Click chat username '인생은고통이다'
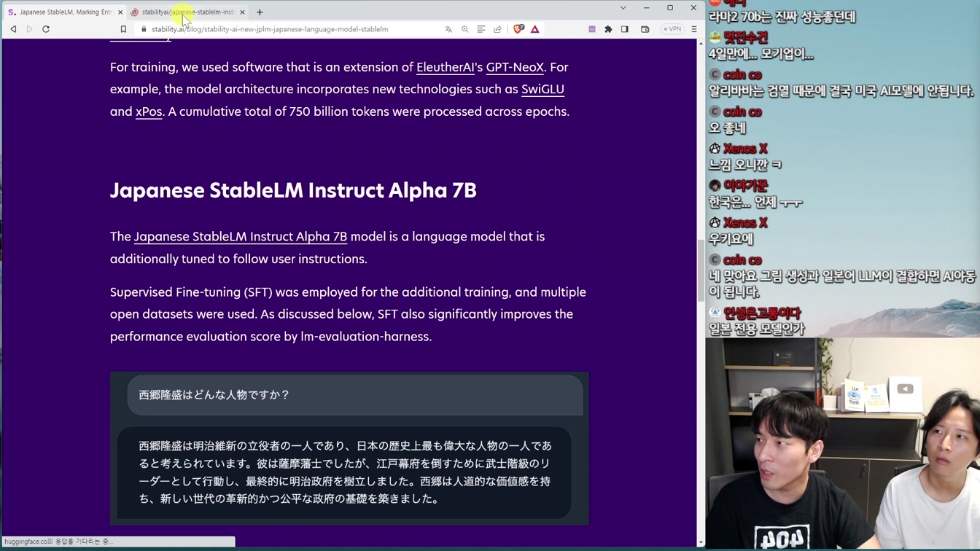The height and width of the screenshot is (551, 980). click(x=762, y=313)
